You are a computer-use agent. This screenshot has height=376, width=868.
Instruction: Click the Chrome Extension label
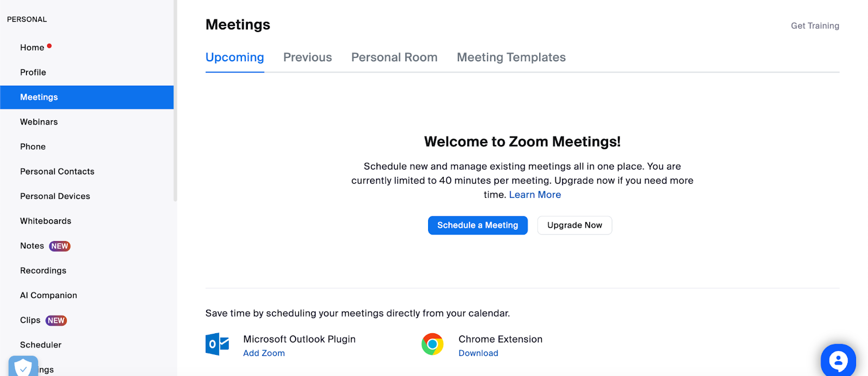point(500,339)
